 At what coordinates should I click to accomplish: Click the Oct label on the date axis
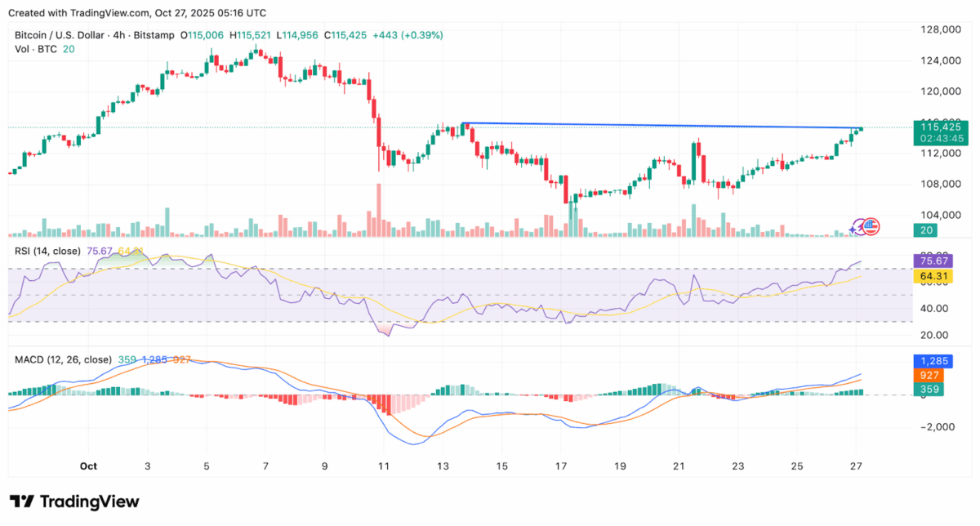click(x=89, y=466)
